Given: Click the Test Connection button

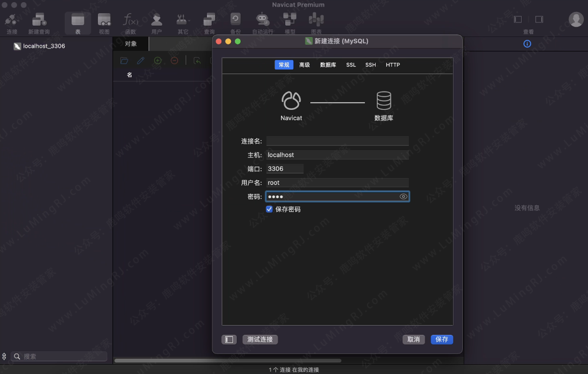Looking at the screenshot, I should tap(260, 340).
